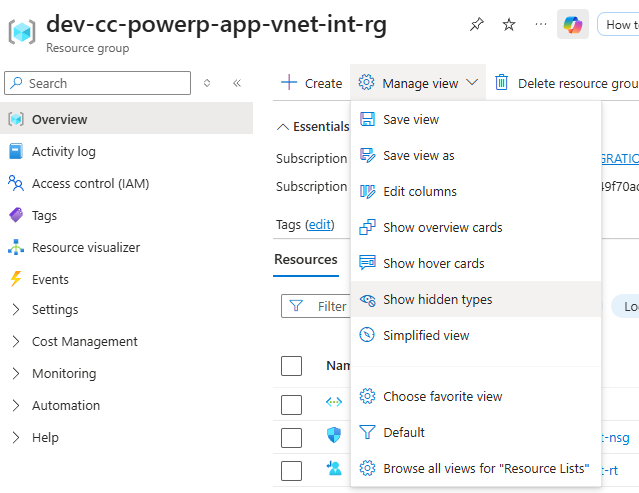Screen dimensions: 639x493
Task: Click the Tags edit link
Action: (x=320, y=225)
